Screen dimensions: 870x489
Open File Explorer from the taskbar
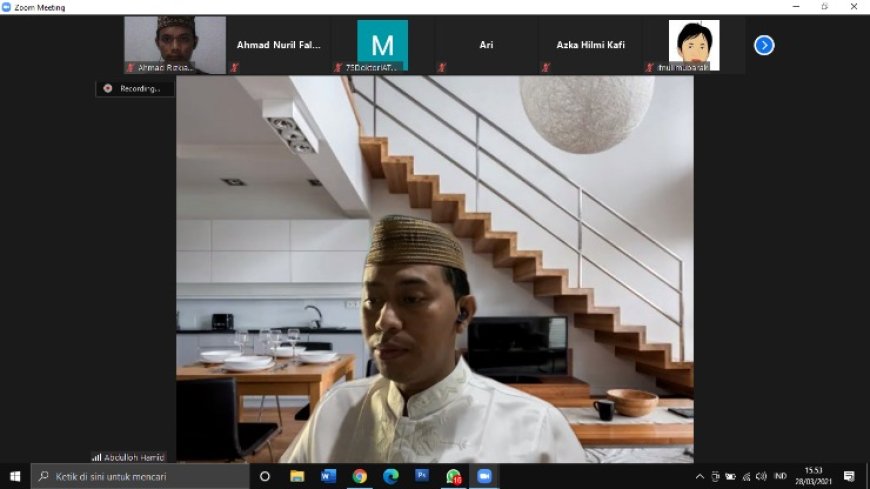(x=297, y=476)
